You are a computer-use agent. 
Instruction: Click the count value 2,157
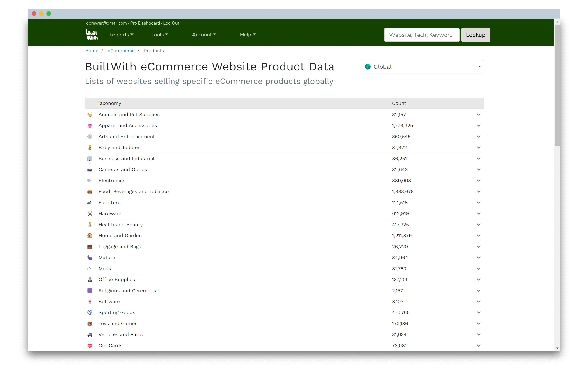point(397,291)
